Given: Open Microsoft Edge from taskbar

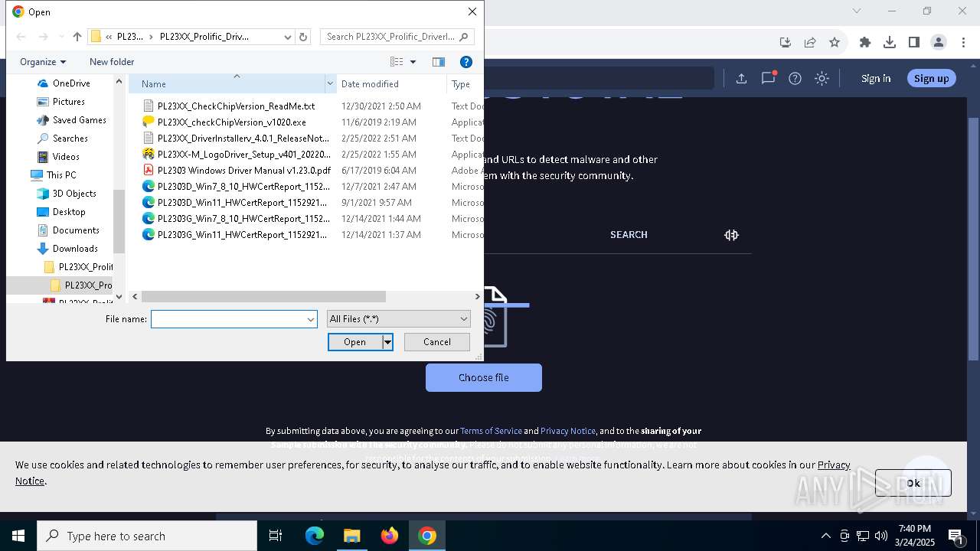Looking at the screenshot, I should click(315, 536).
